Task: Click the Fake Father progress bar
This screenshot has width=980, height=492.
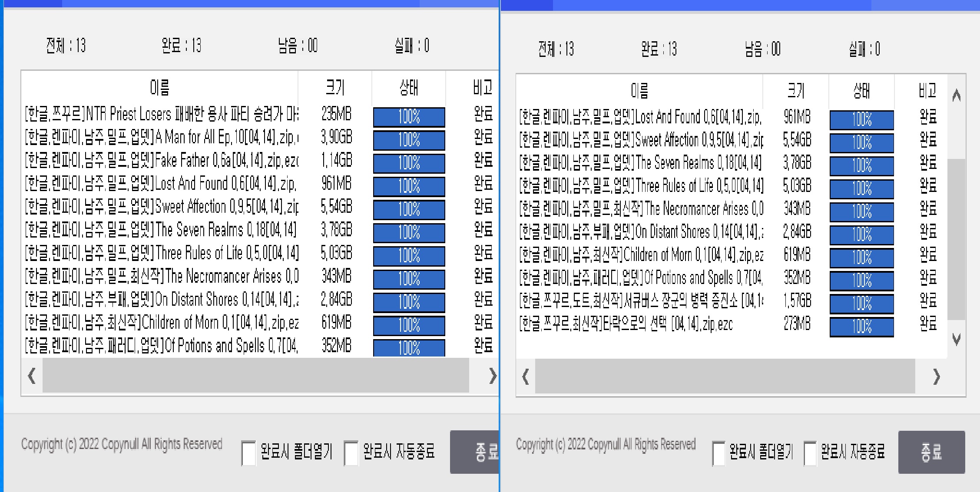Action: point(409,163)
